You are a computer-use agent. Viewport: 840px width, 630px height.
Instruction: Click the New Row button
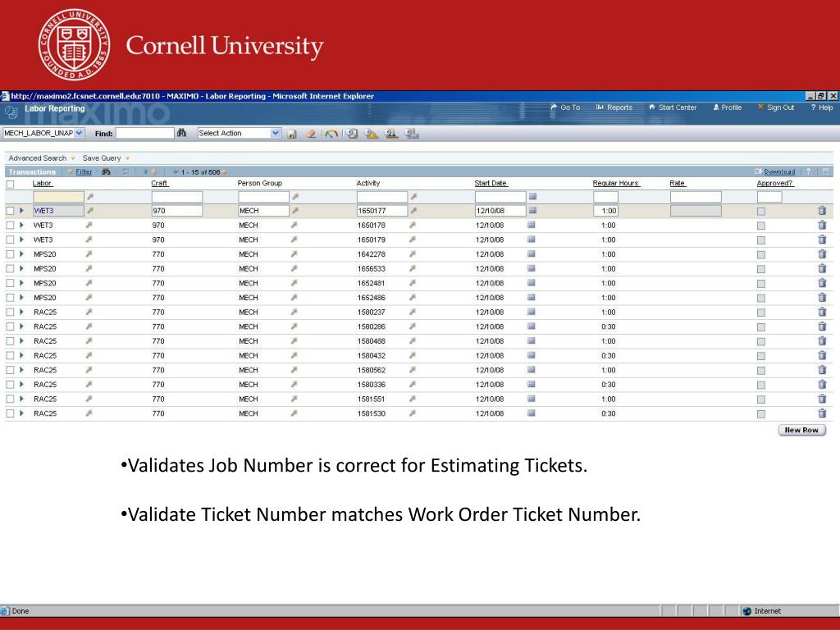801,430
